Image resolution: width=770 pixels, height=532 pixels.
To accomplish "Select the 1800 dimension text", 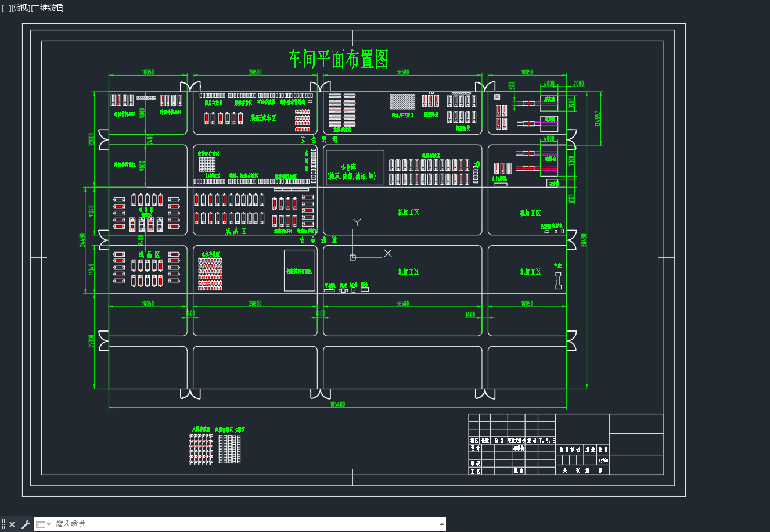I will [571, 198].
